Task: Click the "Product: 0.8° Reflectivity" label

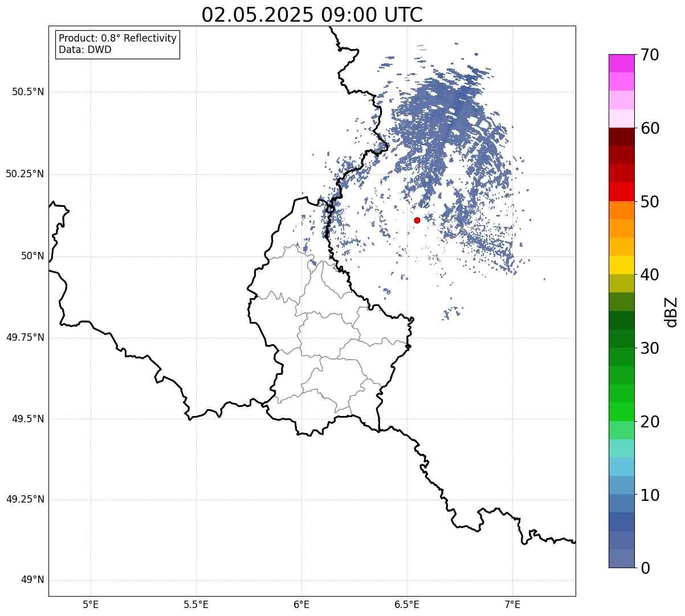Action: point(118,38)
